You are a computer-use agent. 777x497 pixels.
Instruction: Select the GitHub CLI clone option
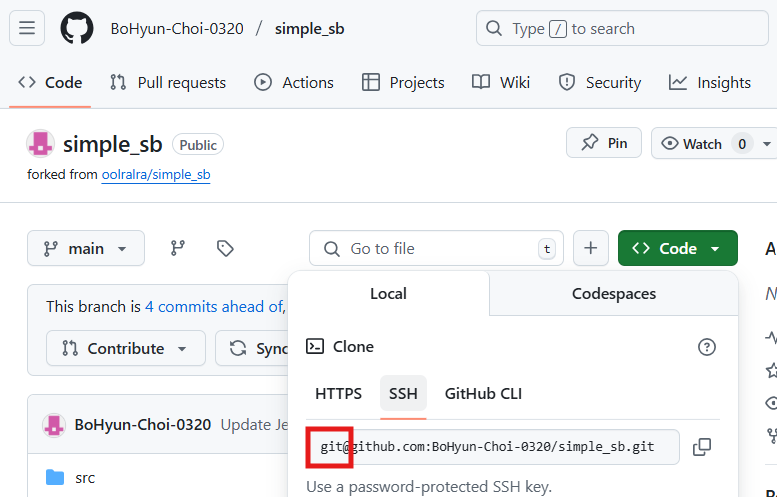click(483, 393)
